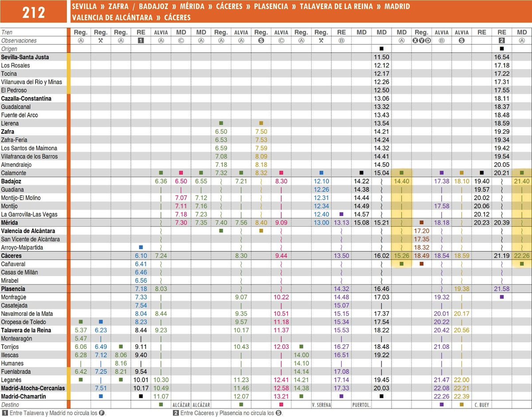
Task: Select the Monfragüe station name
Action: click(x=14, y=297)
